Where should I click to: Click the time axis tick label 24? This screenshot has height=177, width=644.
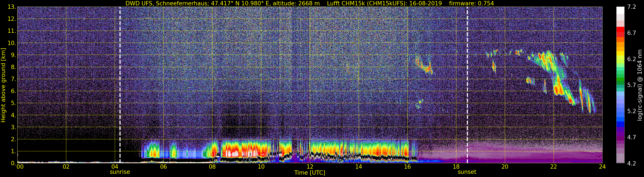(602, 167)
